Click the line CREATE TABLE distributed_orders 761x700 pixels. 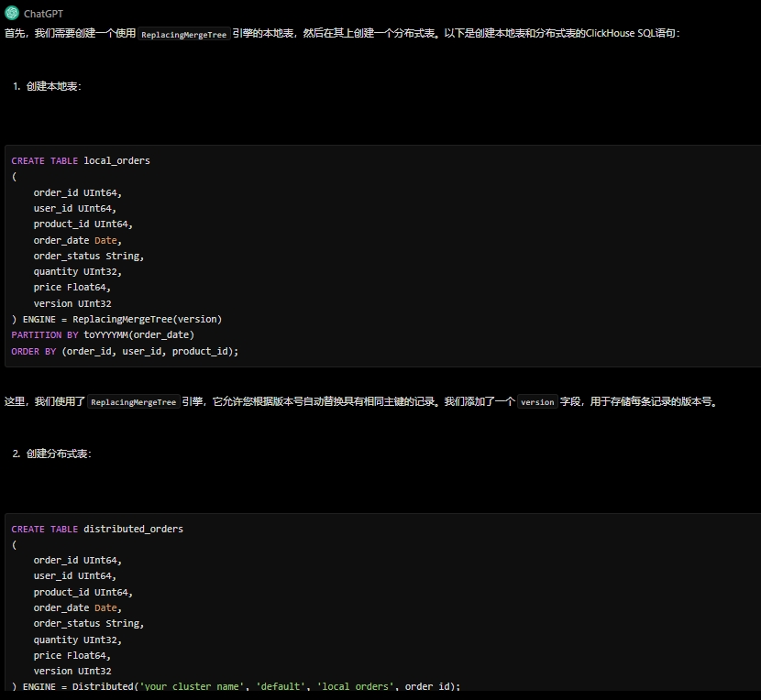click(x=97, y=529)
